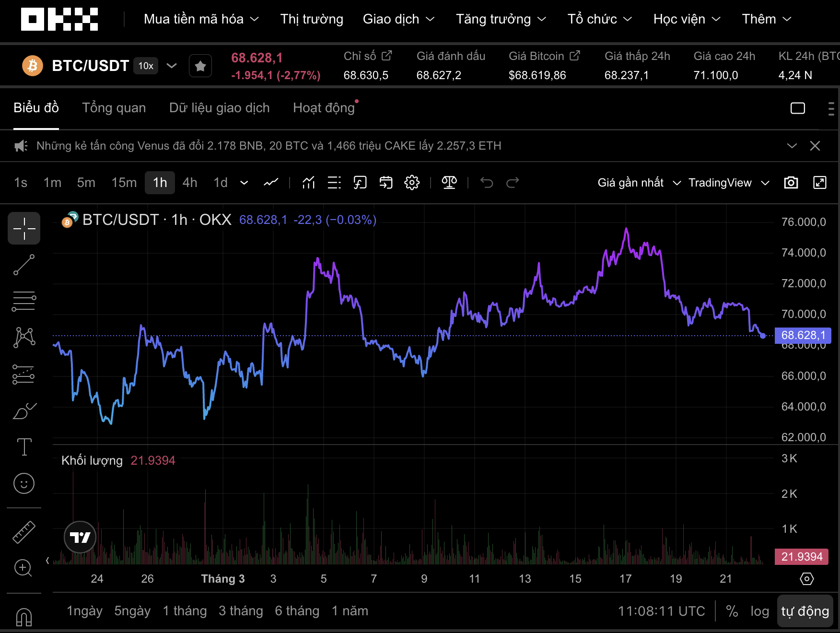Open the Giá gần nhất dropdown
The image size is (840, 633).
point(638,183)
